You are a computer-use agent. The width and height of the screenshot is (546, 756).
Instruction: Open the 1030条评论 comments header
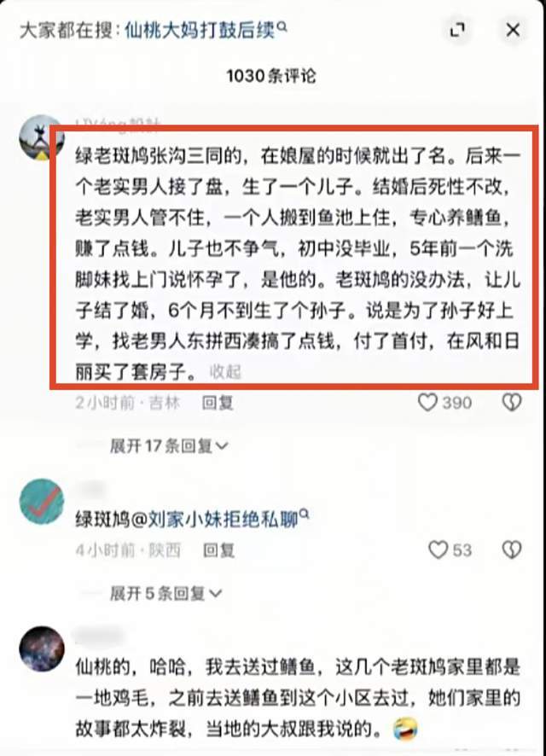pos(271,76)
